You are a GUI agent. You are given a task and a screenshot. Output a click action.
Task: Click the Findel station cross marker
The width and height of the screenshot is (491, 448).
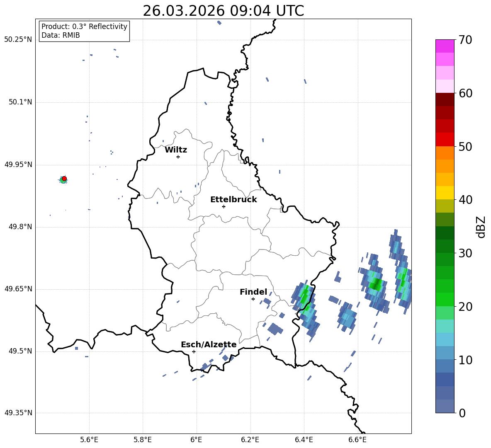[x=253, y=299]
